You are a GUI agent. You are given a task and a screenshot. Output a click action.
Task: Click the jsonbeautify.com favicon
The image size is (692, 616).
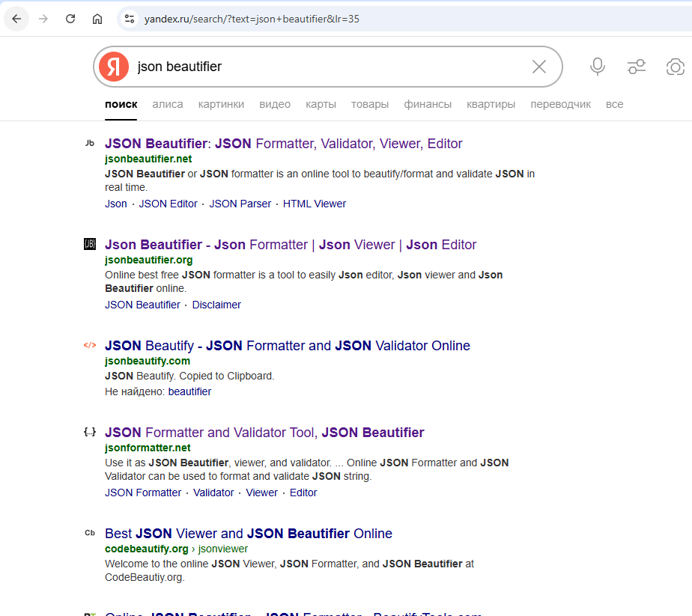click(x=90, y=345)
